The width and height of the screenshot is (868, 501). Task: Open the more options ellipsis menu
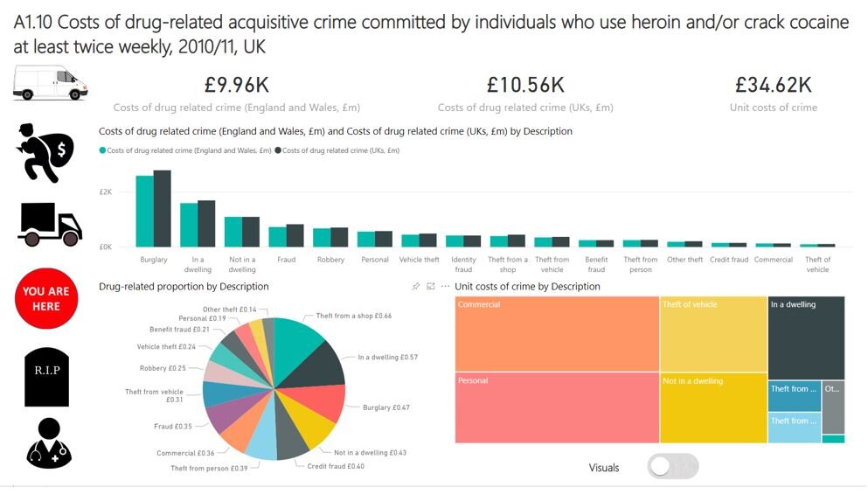[x=445, y=286]
